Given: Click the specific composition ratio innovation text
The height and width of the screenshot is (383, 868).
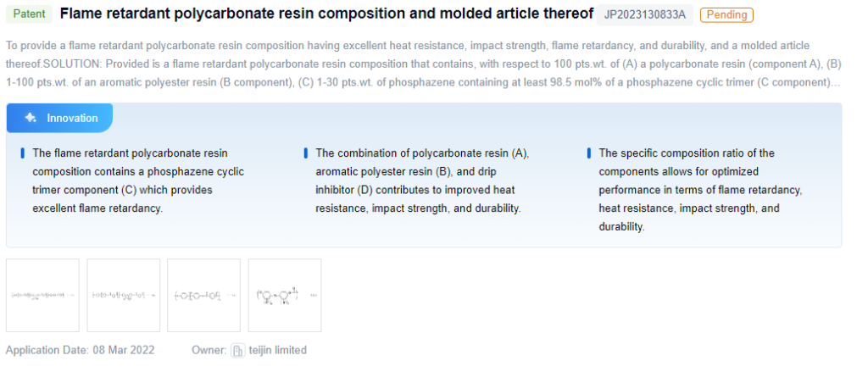Looking at the screenshot, I should [x=700, y=190].
